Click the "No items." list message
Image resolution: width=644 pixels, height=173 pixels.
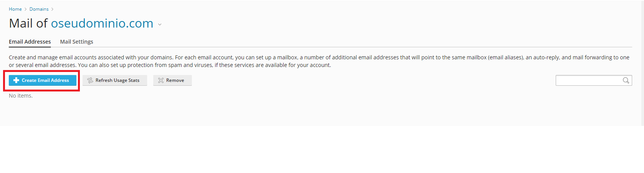(x=21, y=96)
